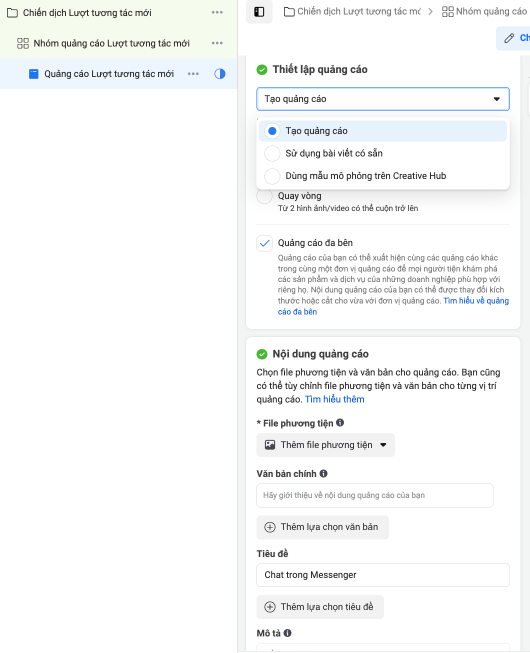530x653 pixels.
Task: Select the campaign item in the left tree
Action: point(87,13)
